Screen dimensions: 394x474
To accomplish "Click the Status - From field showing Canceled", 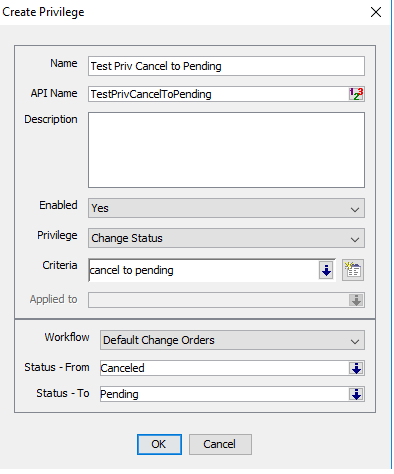I will [224, 368].
